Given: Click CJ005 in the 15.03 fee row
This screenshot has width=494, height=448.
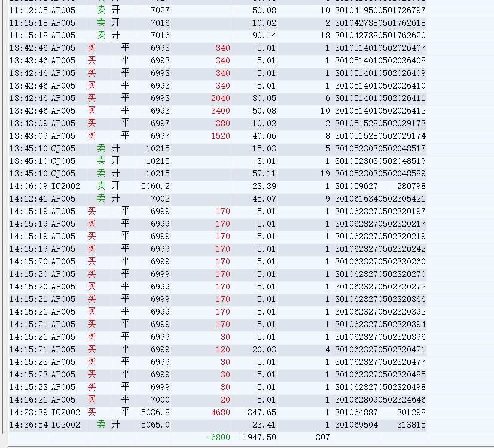Looking at the screenshot, I should click(63, 149).
